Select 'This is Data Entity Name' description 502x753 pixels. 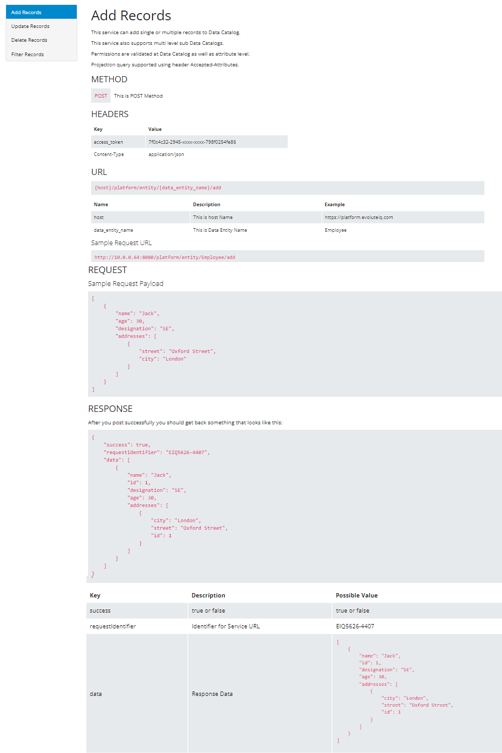tap(220, 230)
